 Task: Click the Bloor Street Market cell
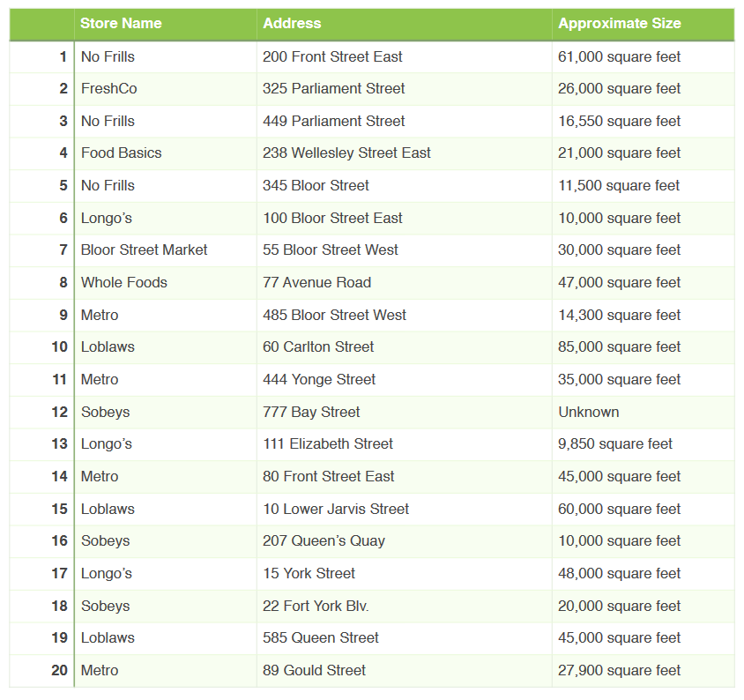pyautogui.click(x=144, y=250)
